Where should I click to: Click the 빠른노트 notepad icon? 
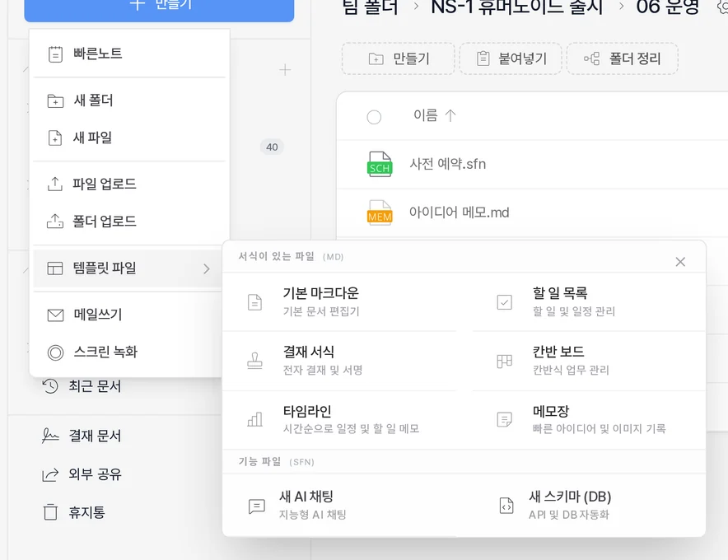click(x=55, y=54)
